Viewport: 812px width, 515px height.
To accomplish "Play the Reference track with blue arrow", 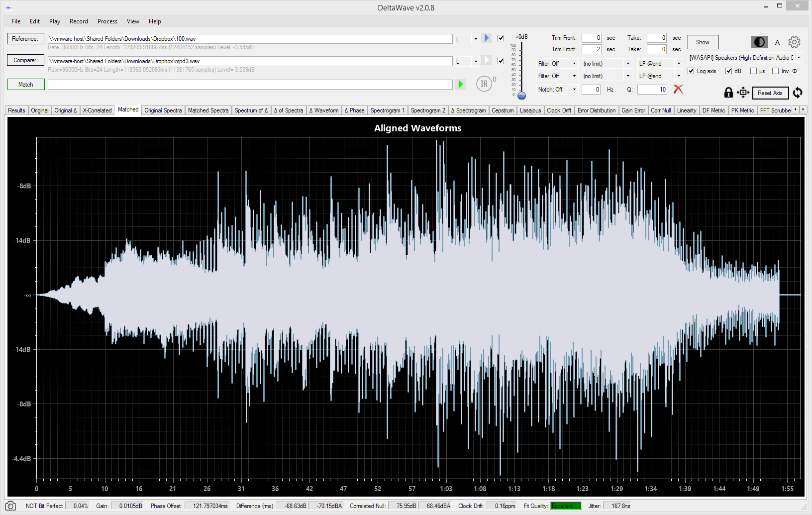I will (x=487, y=38).
